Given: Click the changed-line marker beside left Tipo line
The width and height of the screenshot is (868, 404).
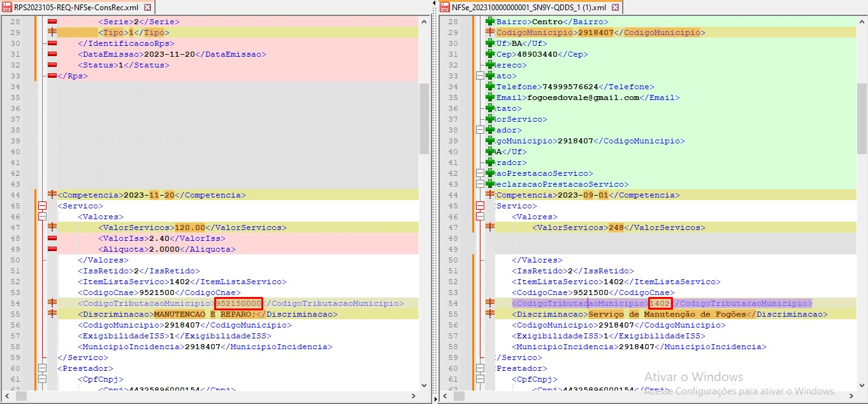Looking at the screenshot, I should (52, 32).
